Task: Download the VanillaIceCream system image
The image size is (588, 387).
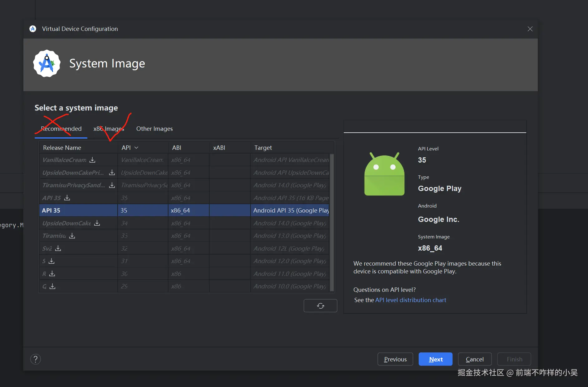Action: (x=92, y=160)
